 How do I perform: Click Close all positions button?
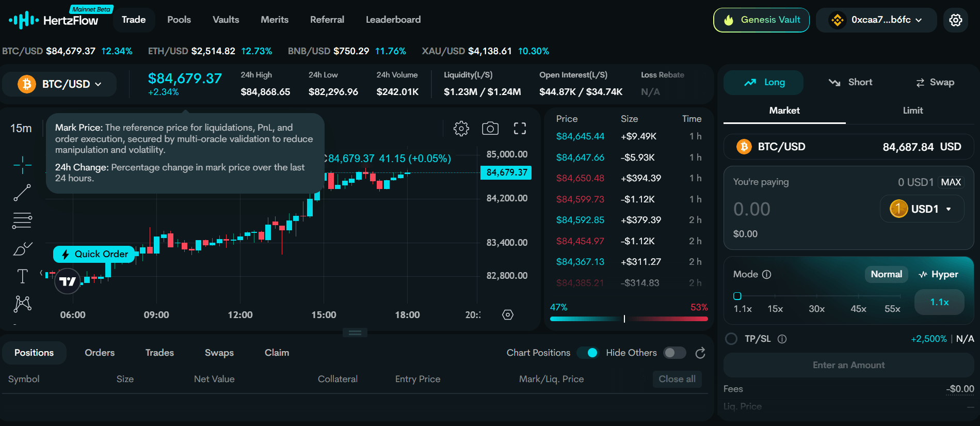tap(677, 379)
